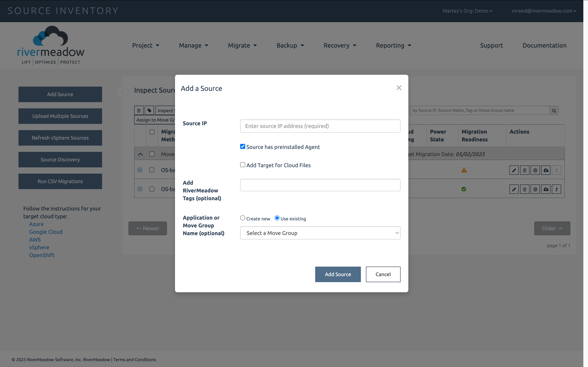Open the Migrate menu
Image resolution: width=588 pixels, height=367 pixels.
pyautogui.click(x=242, y=45)
